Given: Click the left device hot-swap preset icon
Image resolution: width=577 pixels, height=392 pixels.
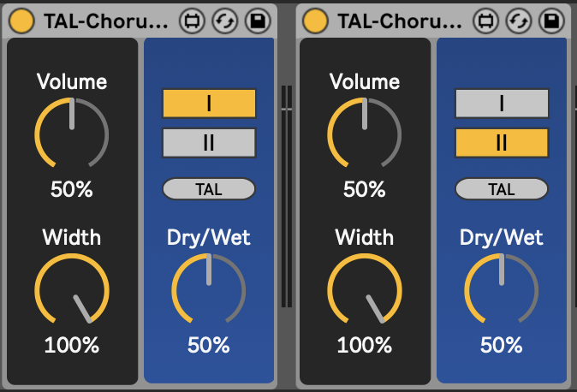Looking at the screenshot, I should 223,19.
